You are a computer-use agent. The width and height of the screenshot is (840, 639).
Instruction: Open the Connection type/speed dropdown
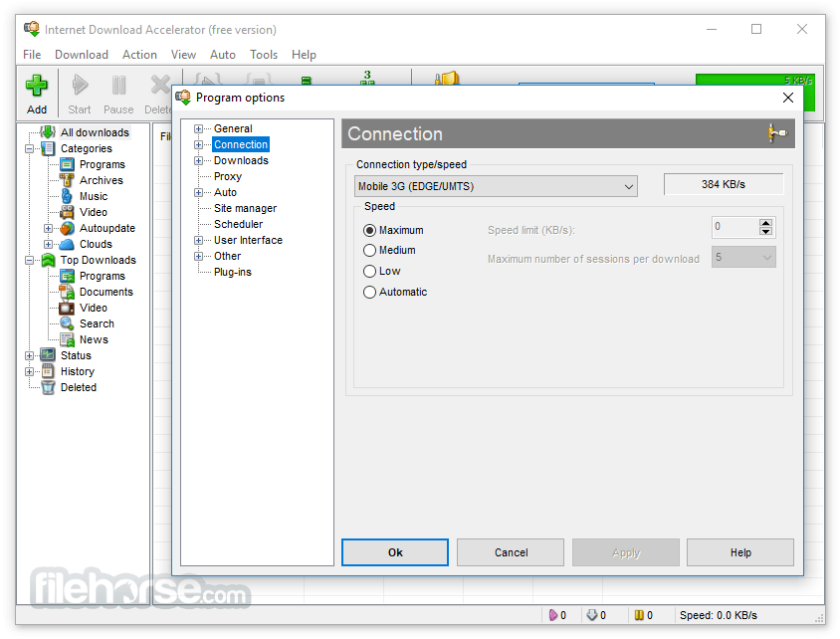click(496, 186)
